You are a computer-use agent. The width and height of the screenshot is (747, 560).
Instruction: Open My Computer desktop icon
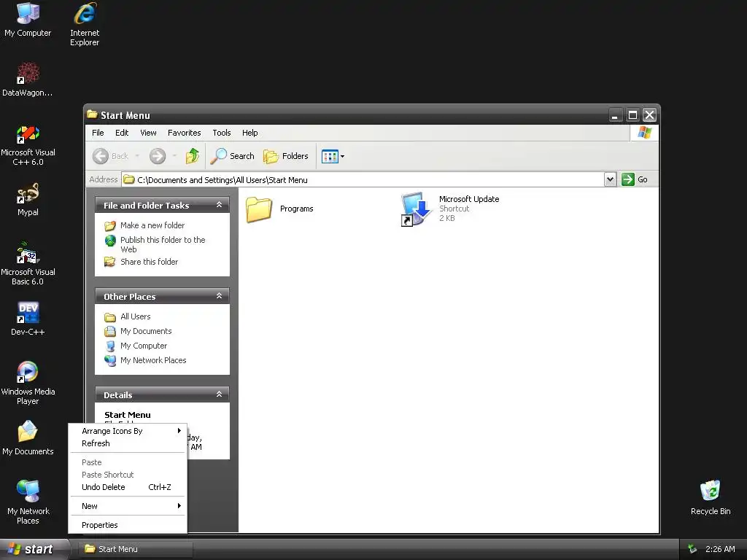click(x=28, y=20)
